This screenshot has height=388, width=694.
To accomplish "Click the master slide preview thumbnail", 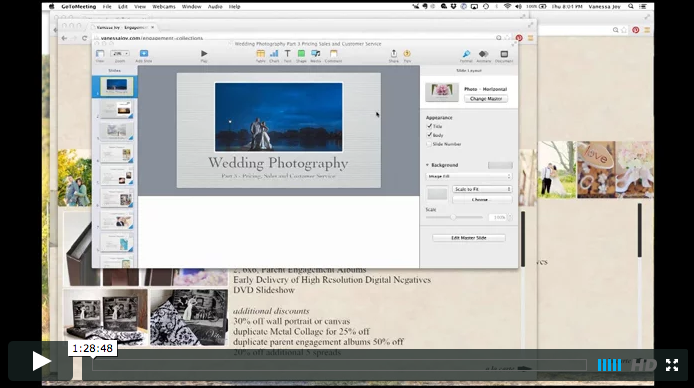I will pos(442,92).
